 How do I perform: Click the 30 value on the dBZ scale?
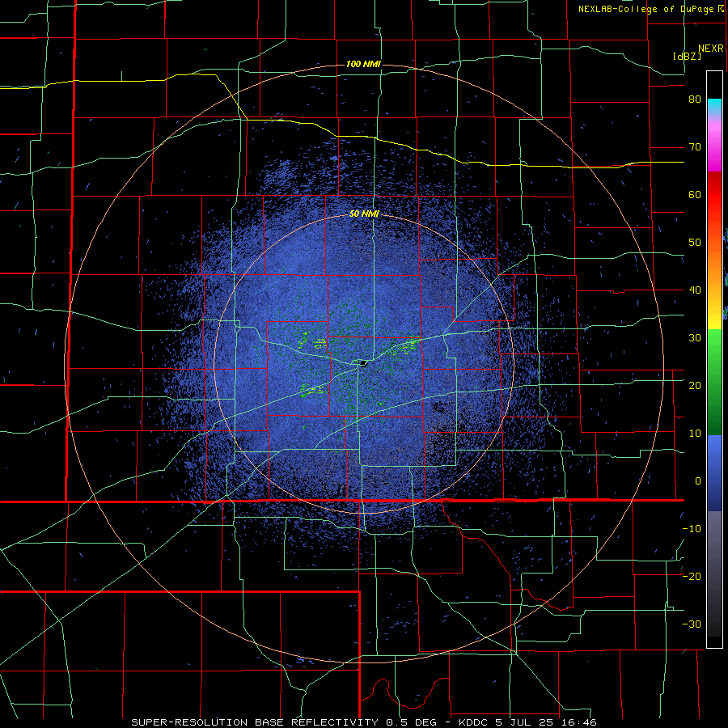coord(695,338)
